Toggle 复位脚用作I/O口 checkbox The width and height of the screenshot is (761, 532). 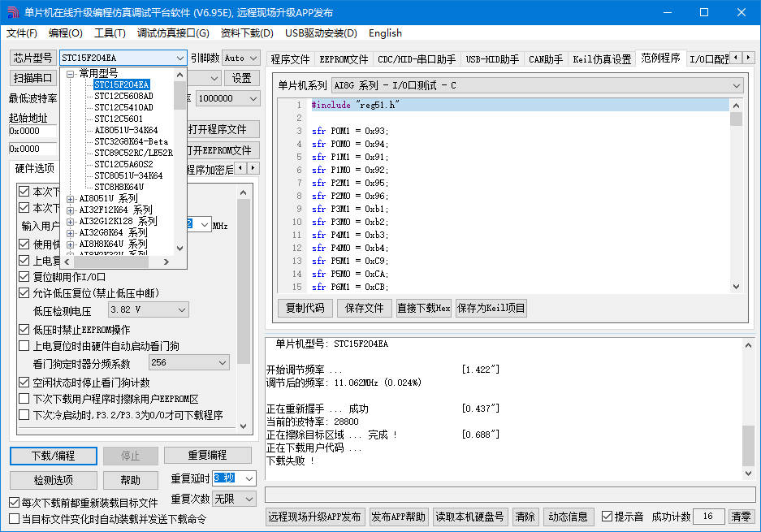click(x=24, y=277)
